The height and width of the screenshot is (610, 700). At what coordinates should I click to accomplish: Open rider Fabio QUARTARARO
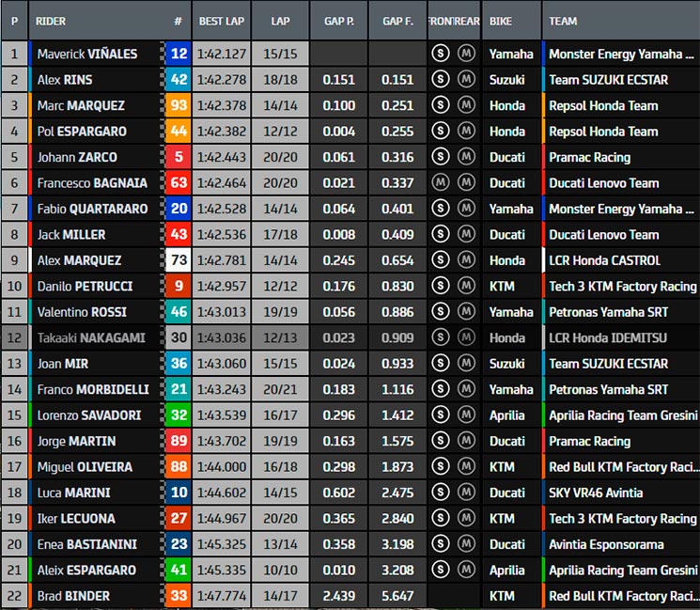(92, 209)
